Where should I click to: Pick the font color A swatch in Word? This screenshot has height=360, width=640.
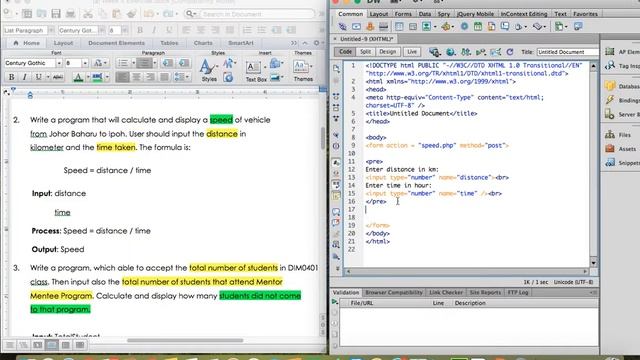78,77
